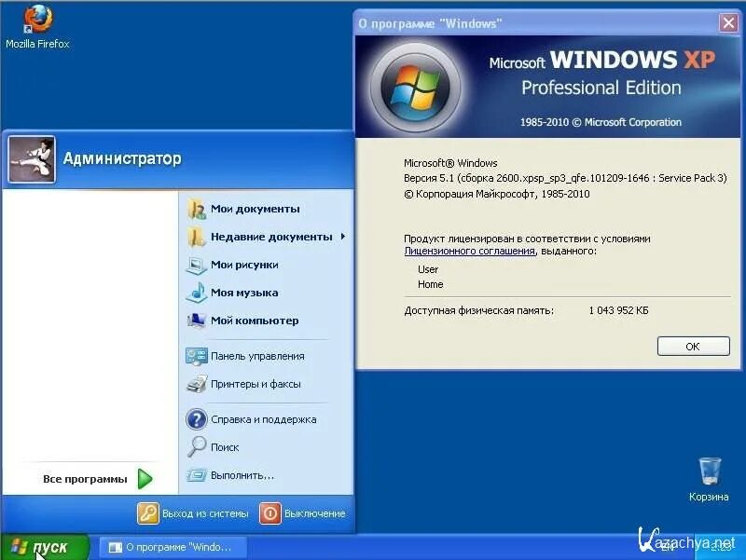Image resolution: width=746 pixels, height=560 pixels.
Task: Click the Администратор user name
Action: (122, 158)
